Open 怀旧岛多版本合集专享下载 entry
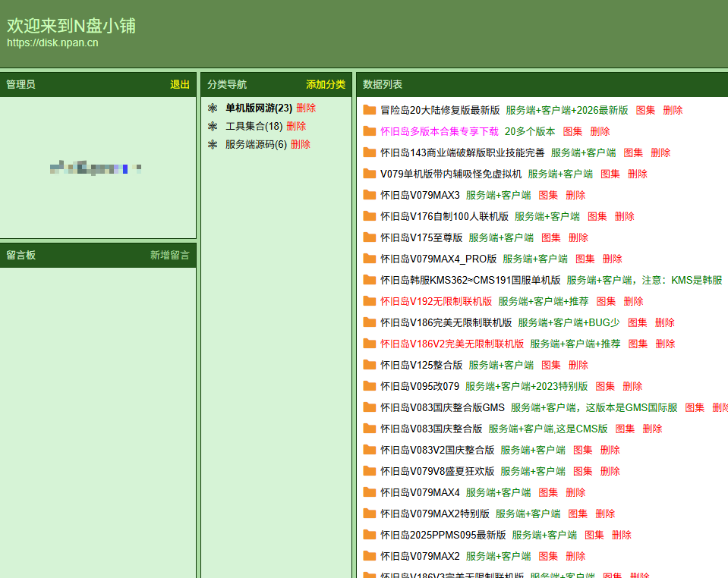 (440, 131)
